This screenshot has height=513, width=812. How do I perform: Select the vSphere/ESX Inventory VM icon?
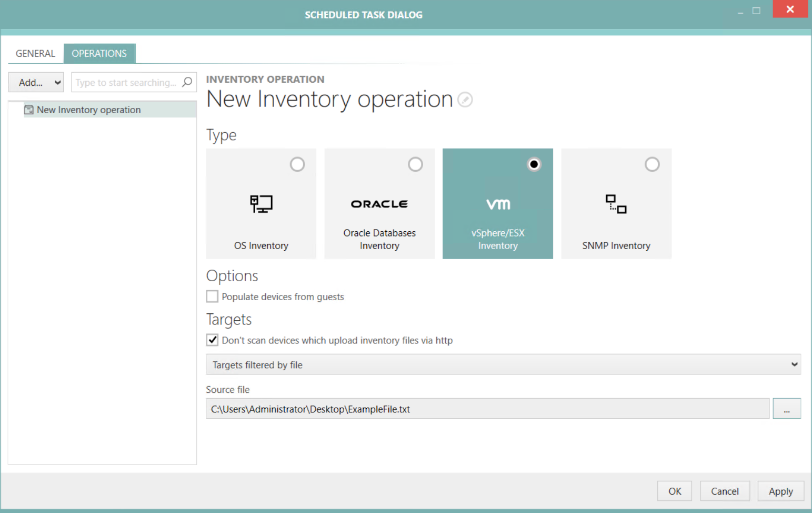point(497,204)
